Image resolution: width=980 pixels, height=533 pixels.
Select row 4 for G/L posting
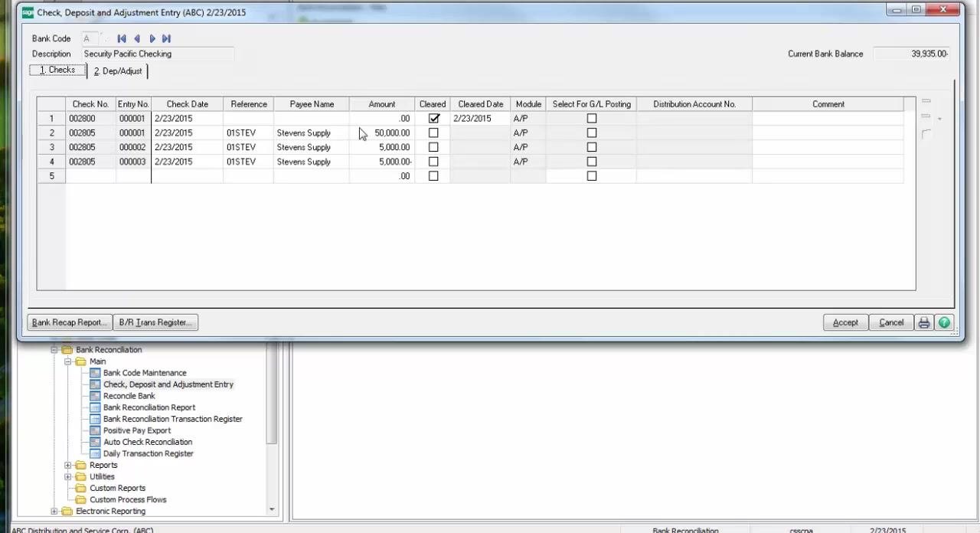[591, 162]
